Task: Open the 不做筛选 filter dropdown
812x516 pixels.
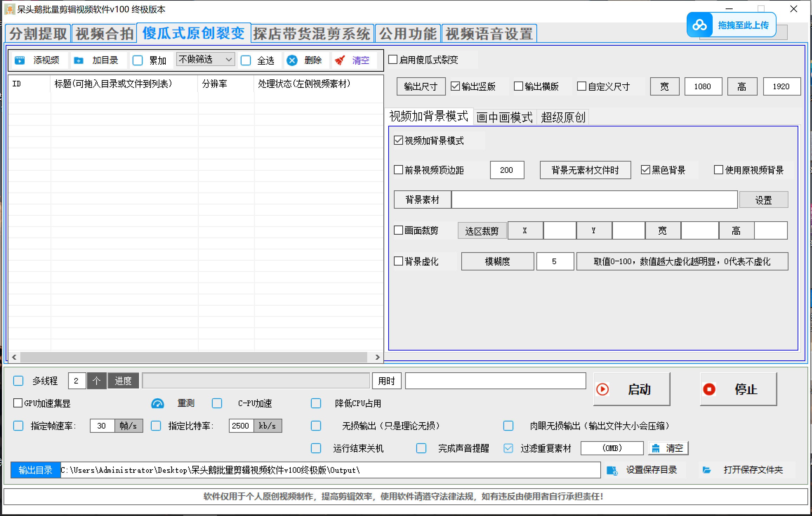Action: pos(205,59)
